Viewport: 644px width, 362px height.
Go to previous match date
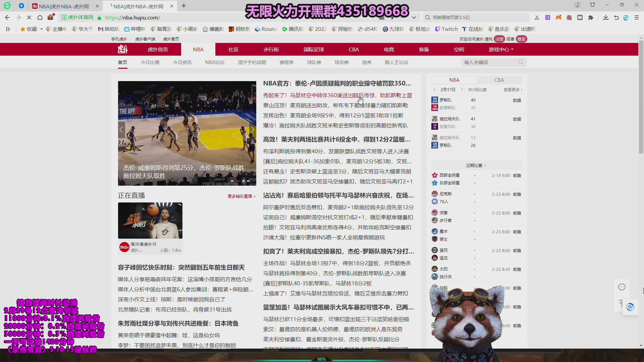tap(434, 89)
